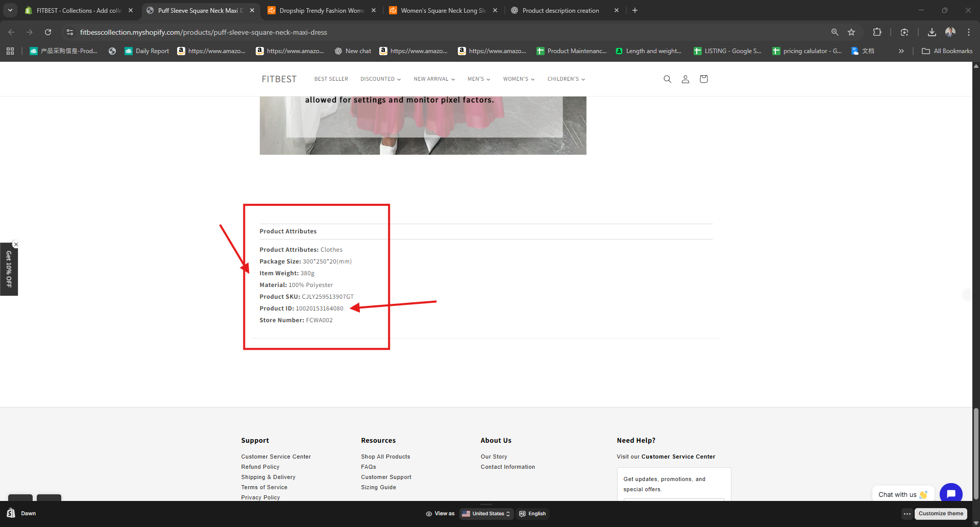Open the shopping cart icon
Screen dimensions: 980x527
[x=703, y=79]
